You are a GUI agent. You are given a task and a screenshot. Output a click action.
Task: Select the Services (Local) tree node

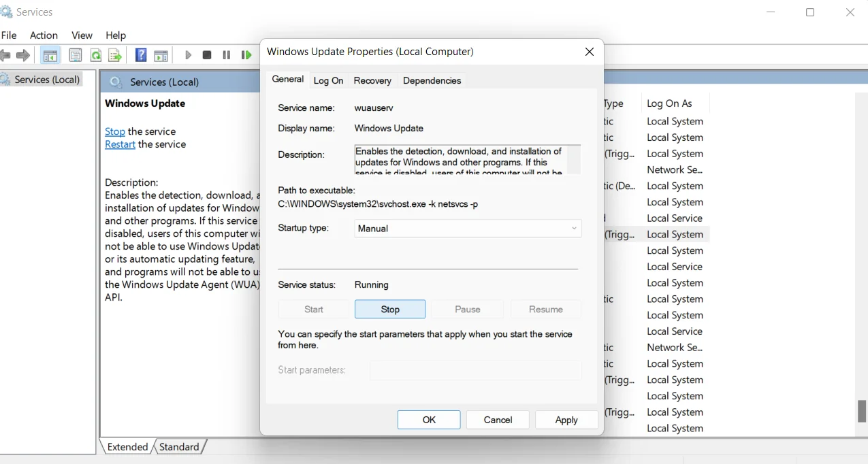(47, 80)
